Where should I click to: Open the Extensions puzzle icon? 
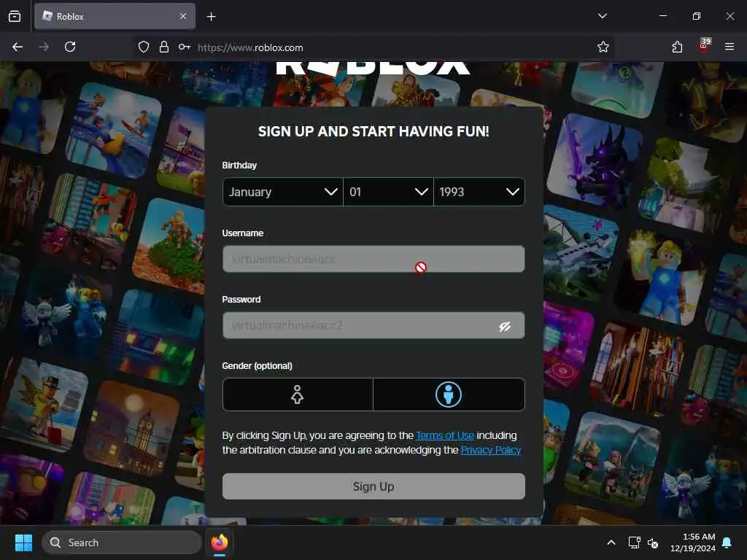coord(677,47)
